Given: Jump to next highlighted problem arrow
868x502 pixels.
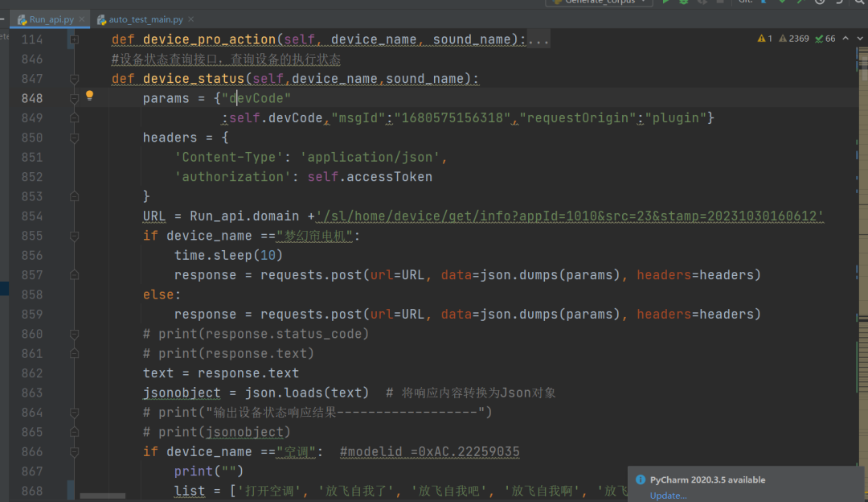Looking at the screenshot, I should tap(860, 39).
